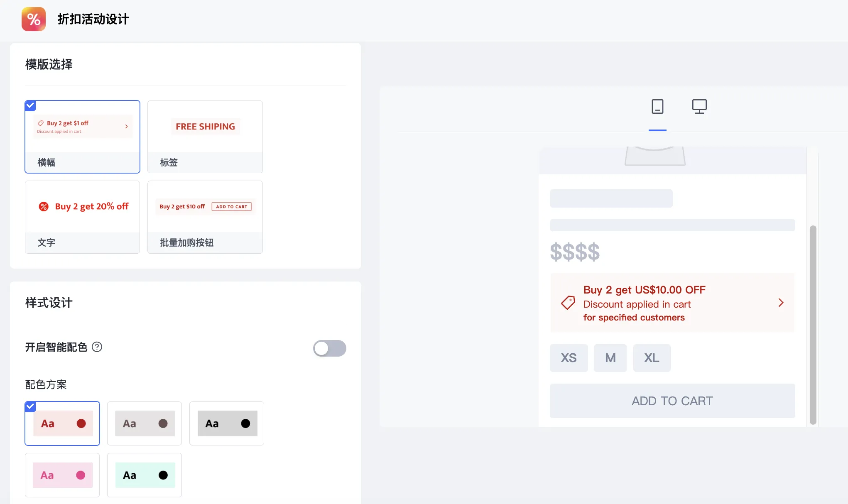Click the percent icon in 文字 template
The height and width of the screenshot is (504, 848).
[44, 206]
